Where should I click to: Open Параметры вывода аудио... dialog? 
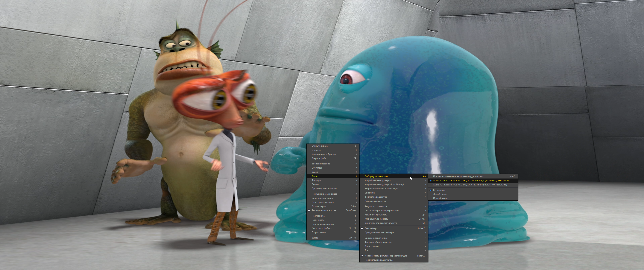(379, 260)
